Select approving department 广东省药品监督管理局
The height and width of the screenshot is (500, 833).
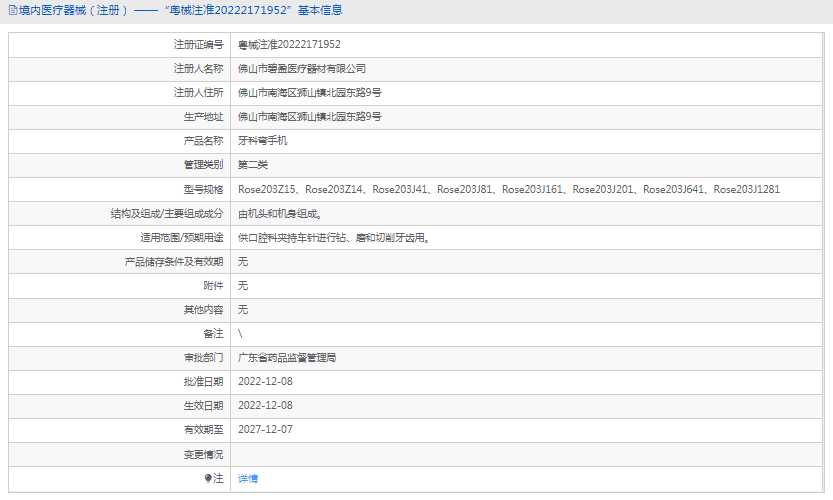[287, 358]
